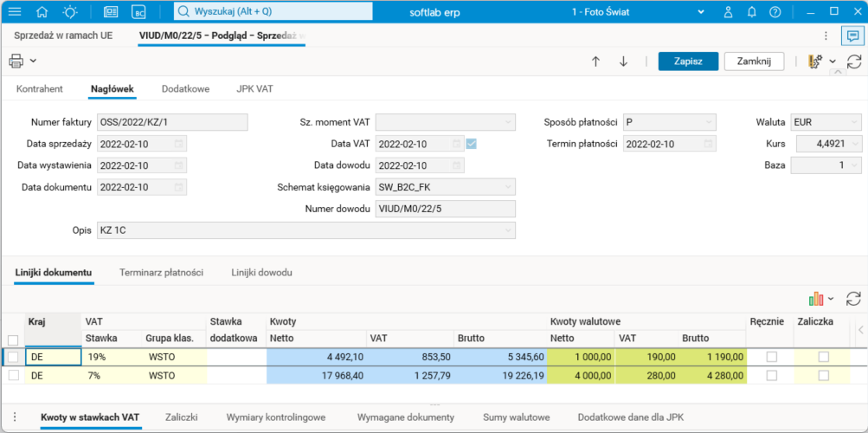
Task: Go to the home icon
Action: pyautogui.click(x=42, y=11)
